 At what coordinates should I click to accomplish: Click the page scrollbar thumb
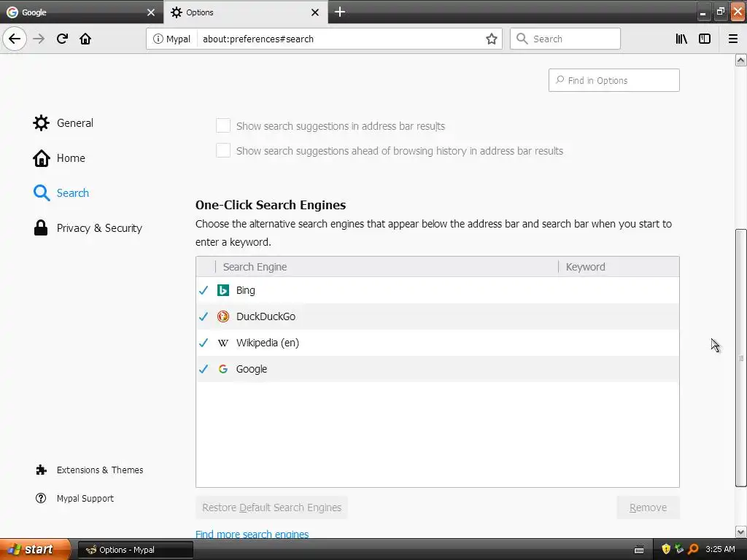point(740,358)
